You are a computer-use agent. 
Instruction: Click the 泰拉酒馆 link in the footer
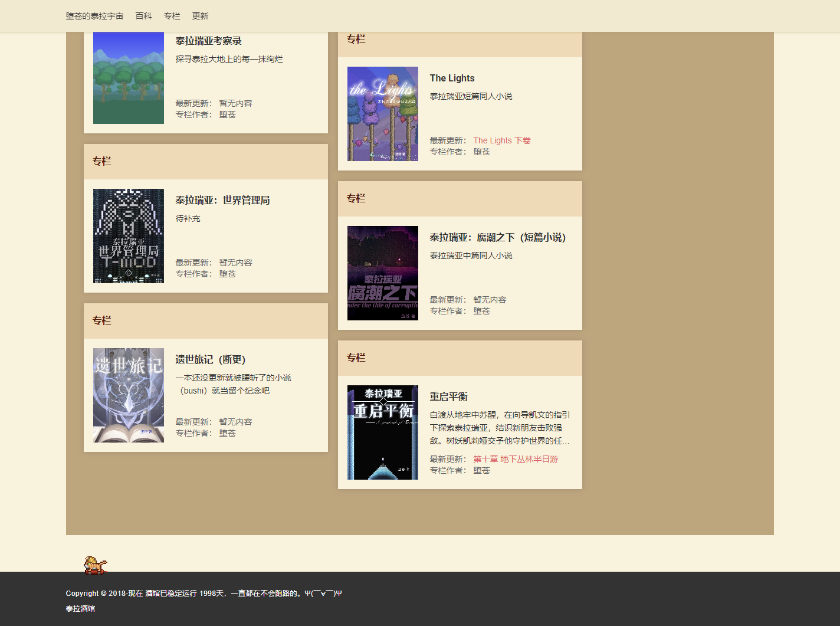tap(80, 608)
